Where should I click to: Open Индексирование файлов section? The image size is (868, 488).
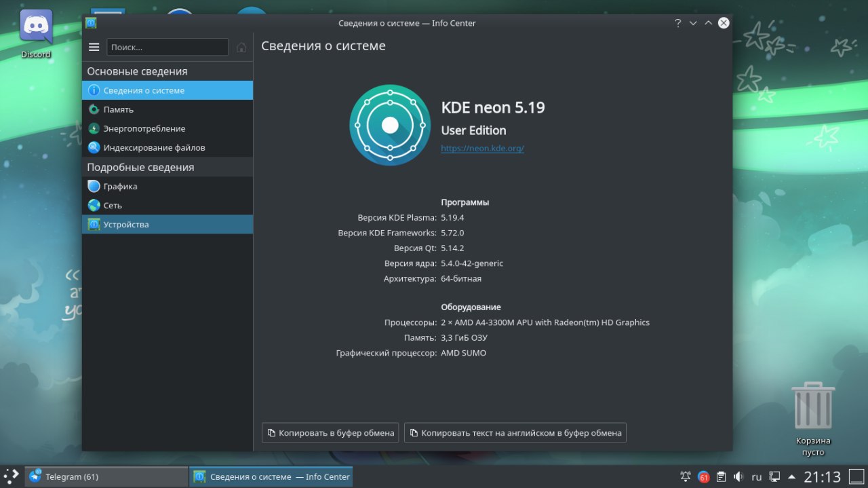point(167,147)
